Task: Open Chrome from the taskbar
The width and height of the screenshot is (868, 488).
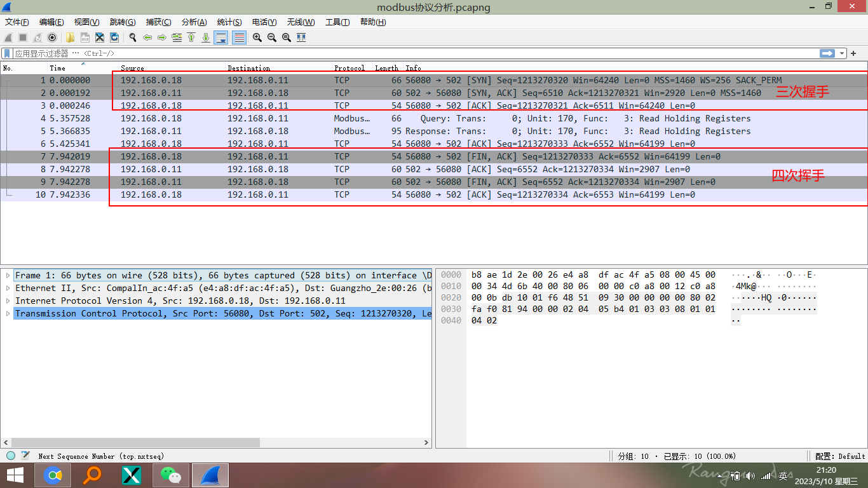Action: 53,475
